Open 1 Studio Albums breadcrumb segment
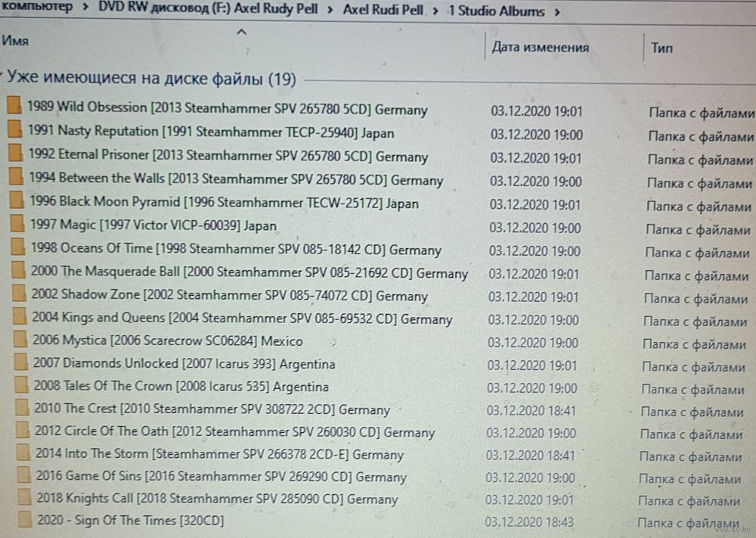The image size is (756, 538). pyautogui.click(x=496, y=11)
